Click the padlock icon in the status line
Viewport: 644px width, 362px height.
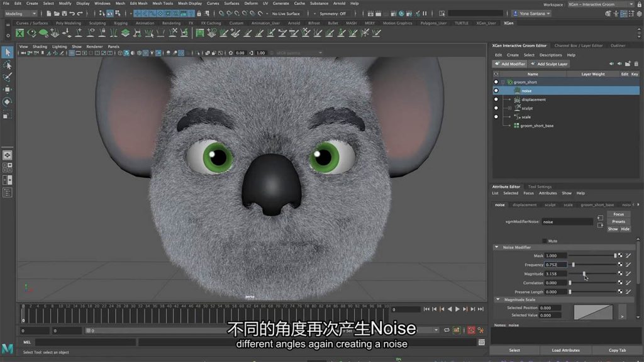click(199, 14)
